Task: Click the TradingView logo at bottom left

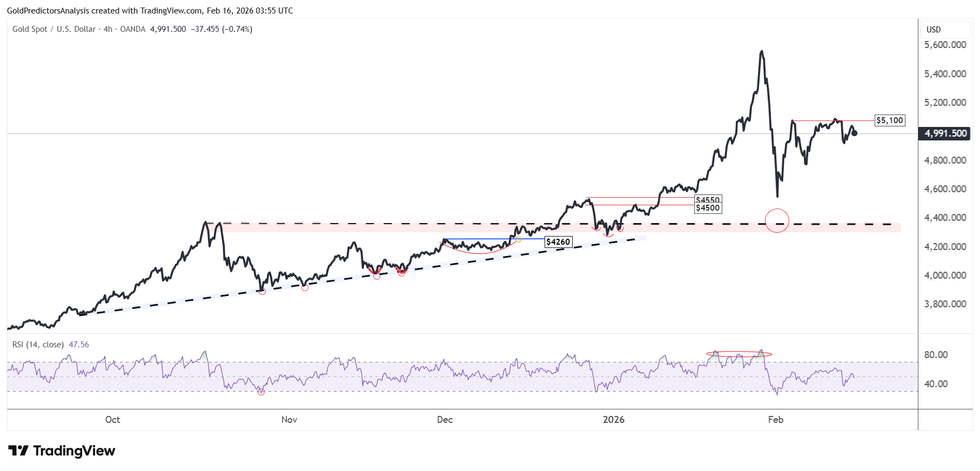Action: coord(62,450)
